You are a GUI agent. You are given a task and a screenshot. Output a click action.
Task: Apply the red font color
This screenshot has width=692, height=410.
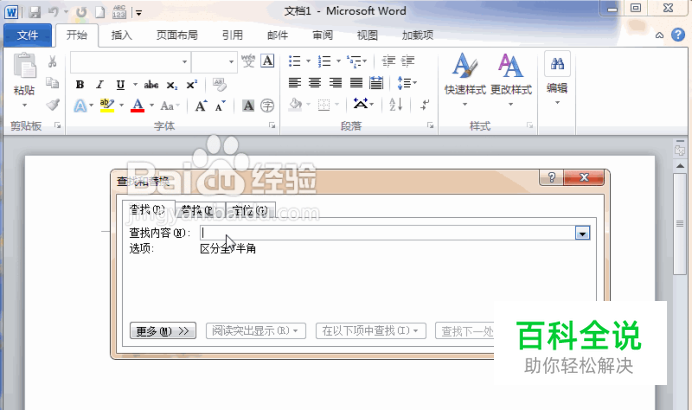(x=138, y=105)
